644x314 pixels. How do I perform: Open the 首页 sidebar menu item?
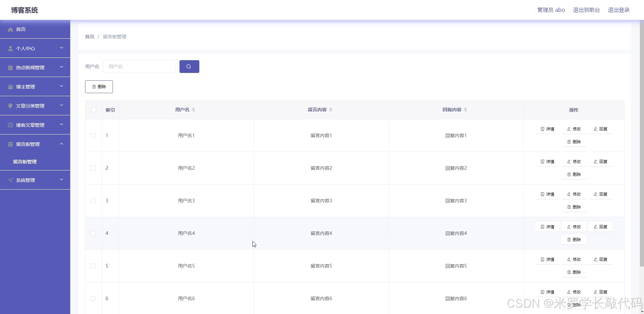[x=35, y=29]
